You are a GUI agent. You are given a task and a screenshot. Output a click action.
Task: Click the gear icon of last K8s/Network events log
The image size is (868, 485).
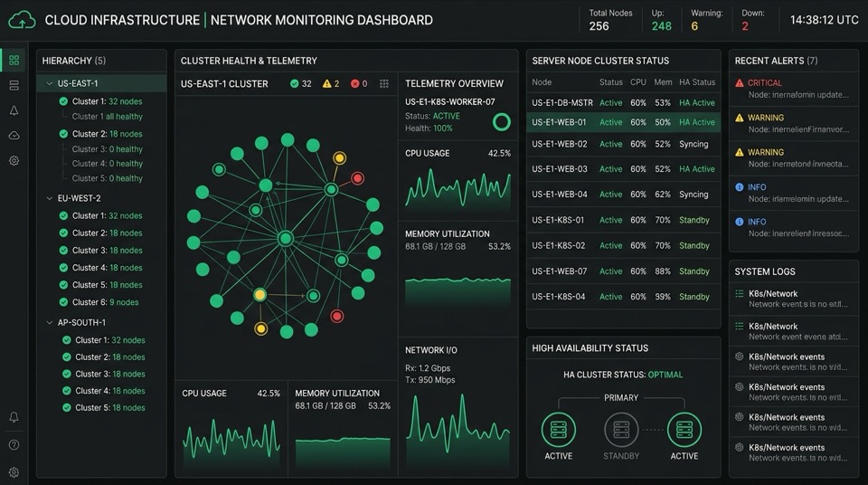pos(739,447)
